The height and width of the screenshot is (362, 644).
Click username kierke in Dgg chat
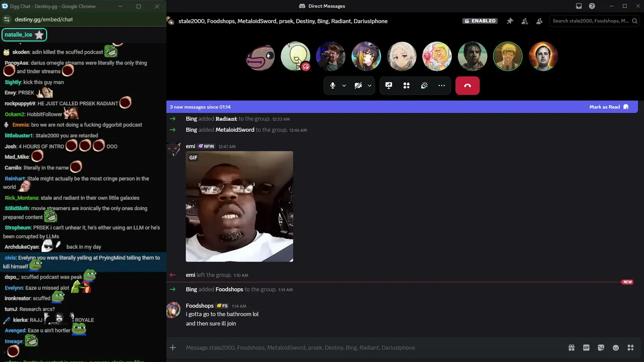tap(21, 320)
